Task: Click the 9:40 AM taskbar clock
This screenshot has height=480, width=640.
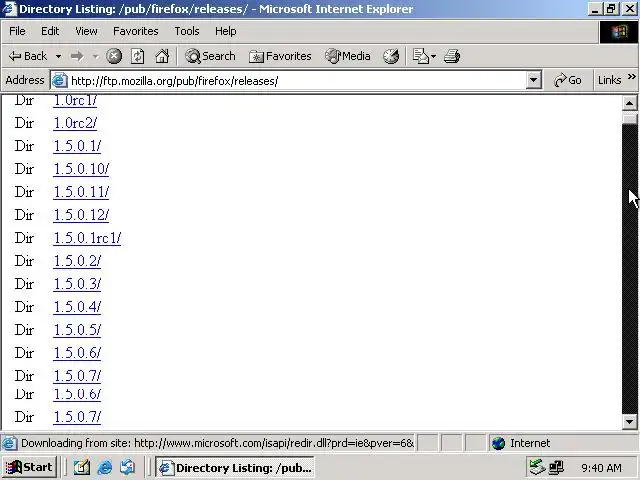Action: coord(601,468)
